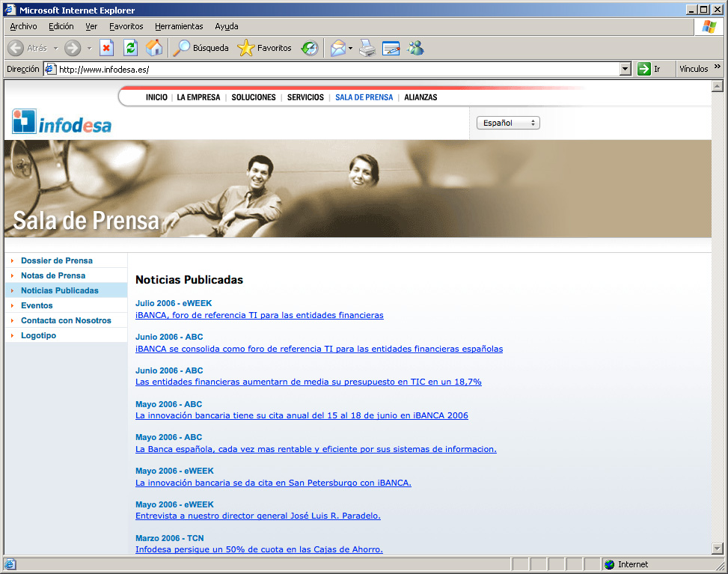The width and height of the screenshot is (728, 574).
Task: Open the Favoritos star panel
Action: [x=265, y=48]
